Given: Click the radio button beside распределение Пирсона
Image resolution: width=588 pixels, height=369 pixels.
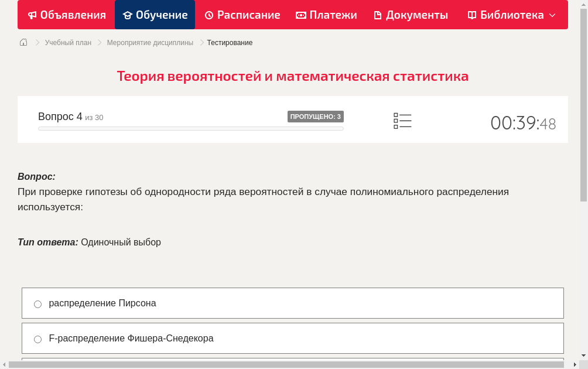Looking at the screenshot, I should coord(37,304).
